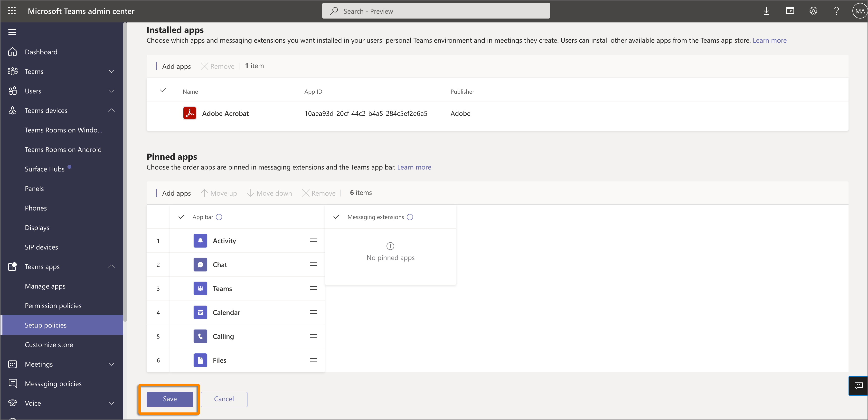This screenshot has width=868, height=420.
Task: Select the Adobe Acrobat row checkbox
Action: coord(163,113)
